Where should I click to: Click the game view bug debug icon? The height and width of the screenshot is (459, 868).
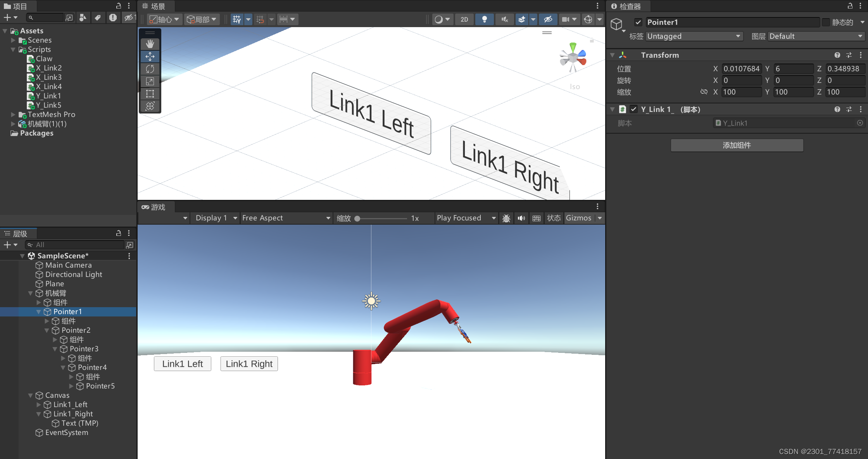(506, 218)
